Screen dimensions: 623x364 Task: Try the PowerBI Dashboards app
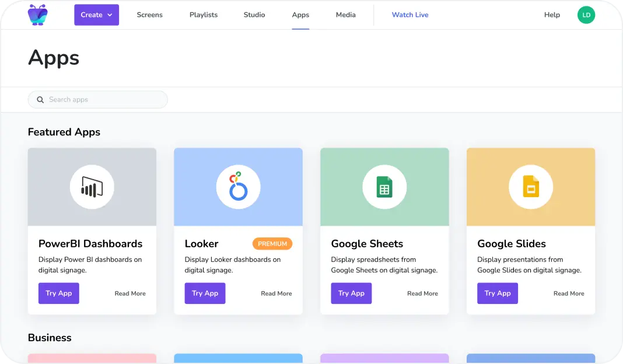(x=59, y=293)
